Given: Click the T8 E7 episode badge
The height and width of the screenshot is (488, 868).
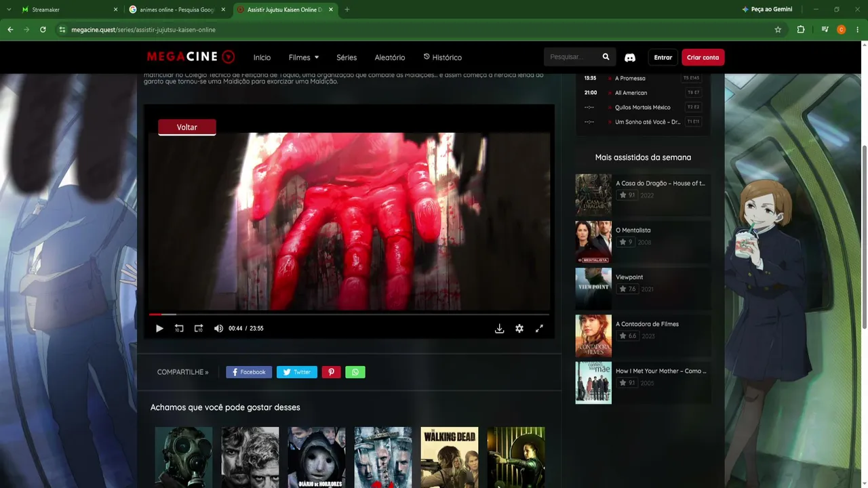Looking at the screenshot, I should point(693,93).
